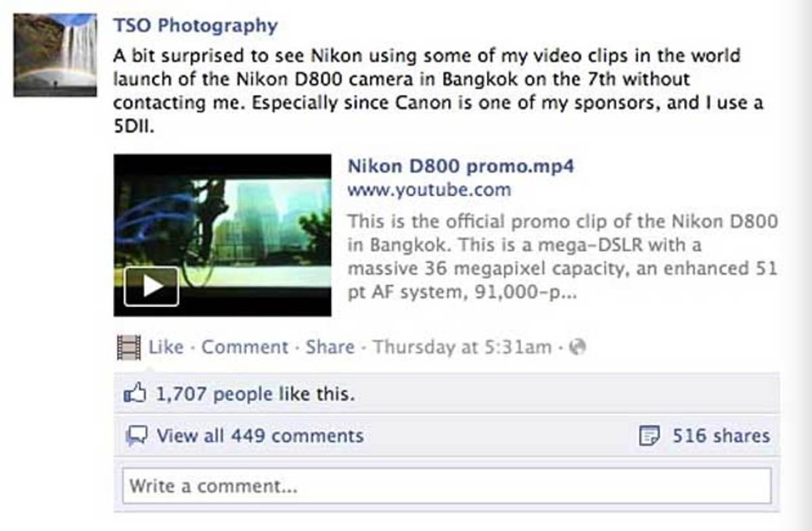Screen dimensions: 812x531
Task: Click the globe public privacy icon
Action: [x=578, y=348]
